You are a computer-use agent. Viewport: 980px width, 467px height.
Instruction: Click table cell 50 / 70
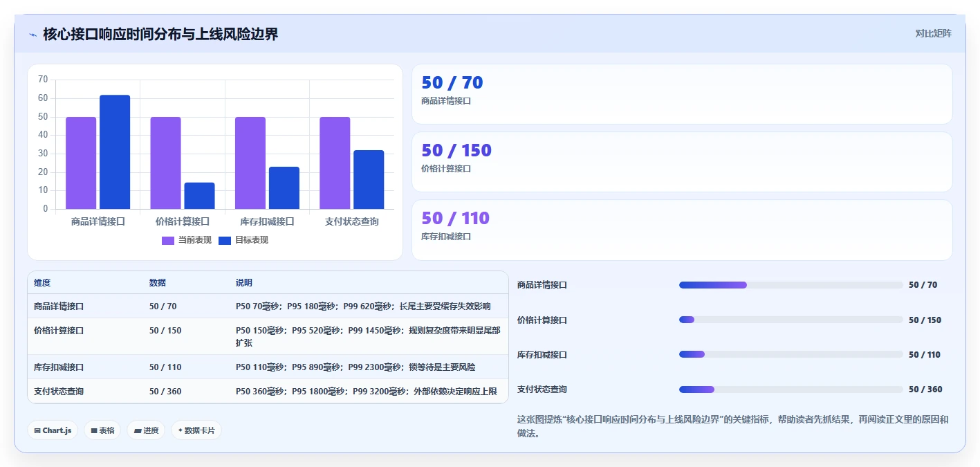(163, 306)
